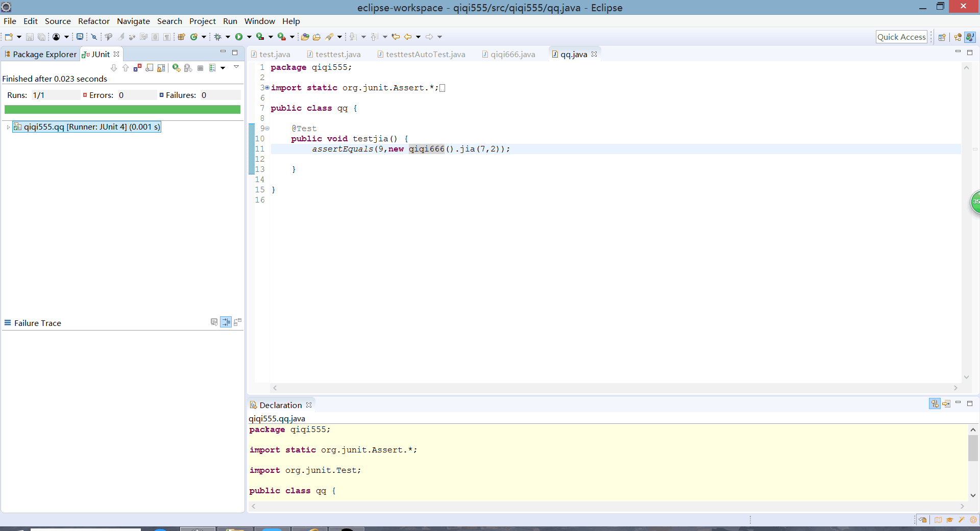Open Back navigation history dropdown
This screenshot has width=980, height=531.
418,37
